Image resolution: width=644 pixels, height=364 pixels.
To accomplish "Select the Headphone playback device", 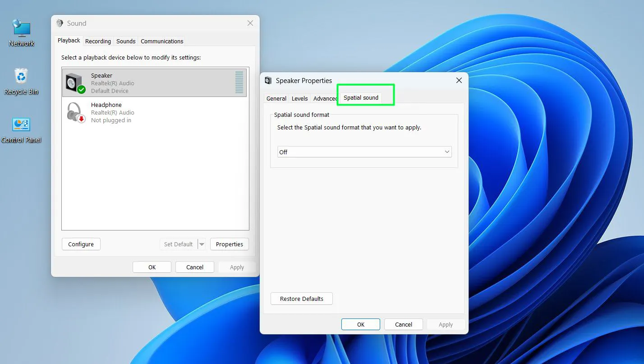I will pos(154,112).
